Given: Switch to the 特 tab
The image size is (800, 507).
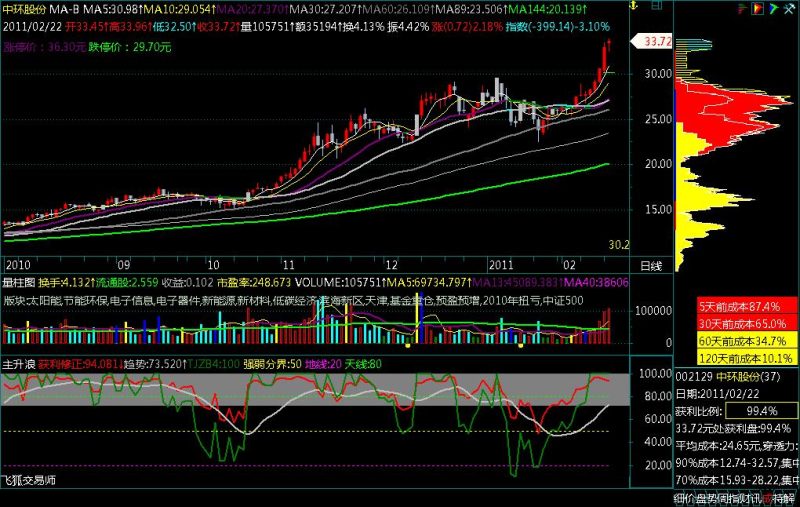Looking at the screenshot, I should pyautogui.click(x=778, y=499).
